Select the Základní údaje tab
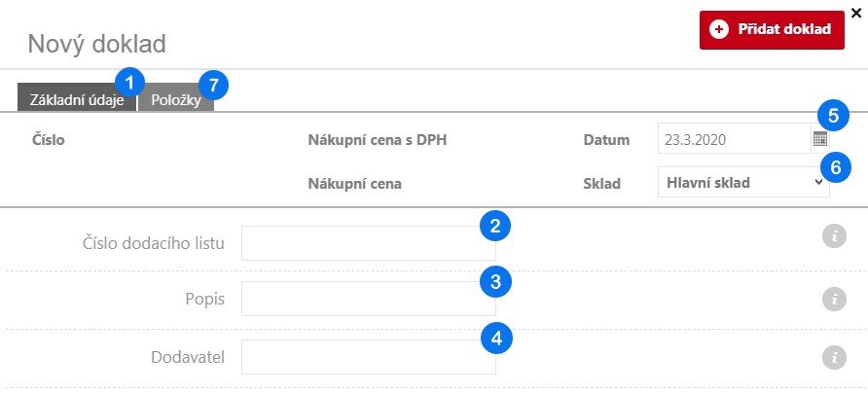This screenshot has width=868, height=393. [x=77, y=100]
